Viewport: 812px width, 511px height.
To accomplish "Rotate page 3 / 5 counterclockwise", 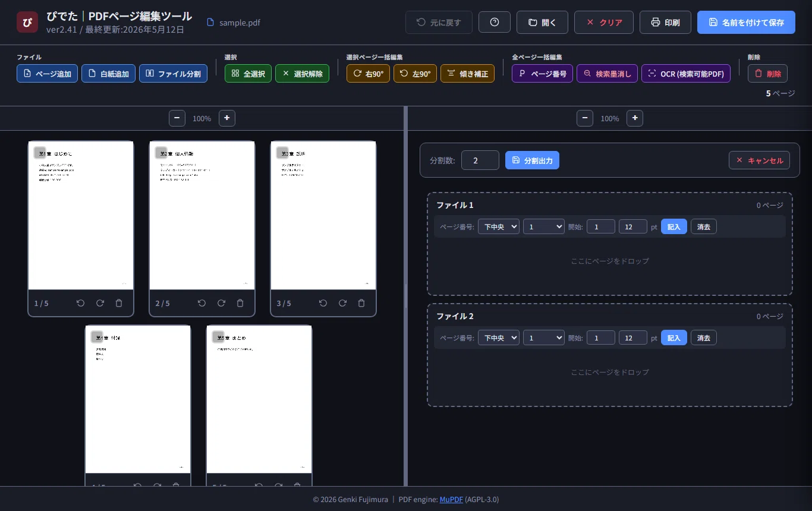I will (323, 303).
